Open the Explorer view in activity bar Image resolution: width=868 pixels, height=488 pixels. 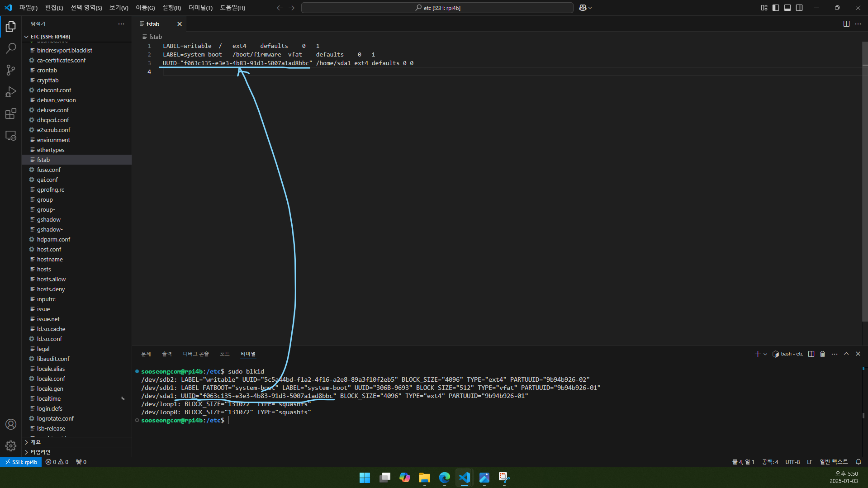point(11,27)
